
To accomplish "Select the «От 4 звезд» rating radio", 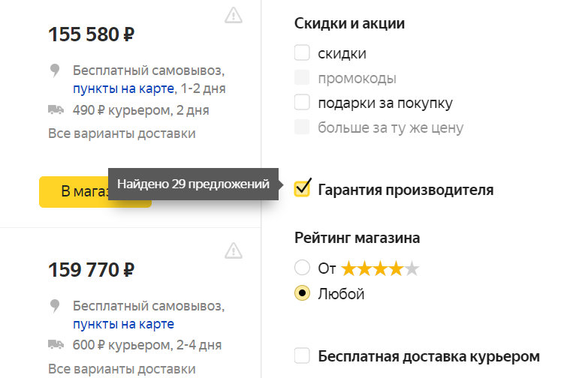I will [x=302, y=268].
